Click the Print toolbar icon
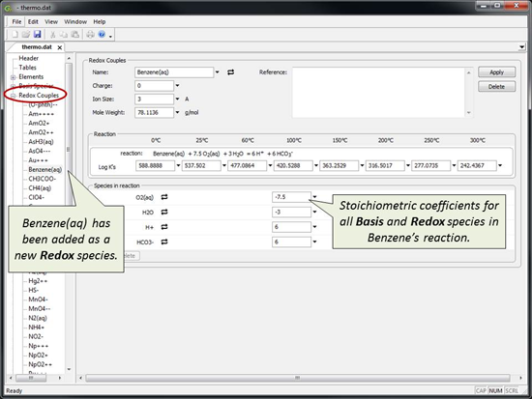Screen dimensions: 532x399 [90, 34]
